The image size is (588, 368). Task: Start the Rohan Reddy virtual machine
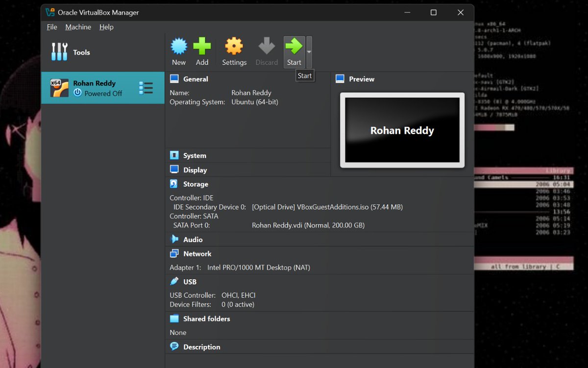(294, 52)
